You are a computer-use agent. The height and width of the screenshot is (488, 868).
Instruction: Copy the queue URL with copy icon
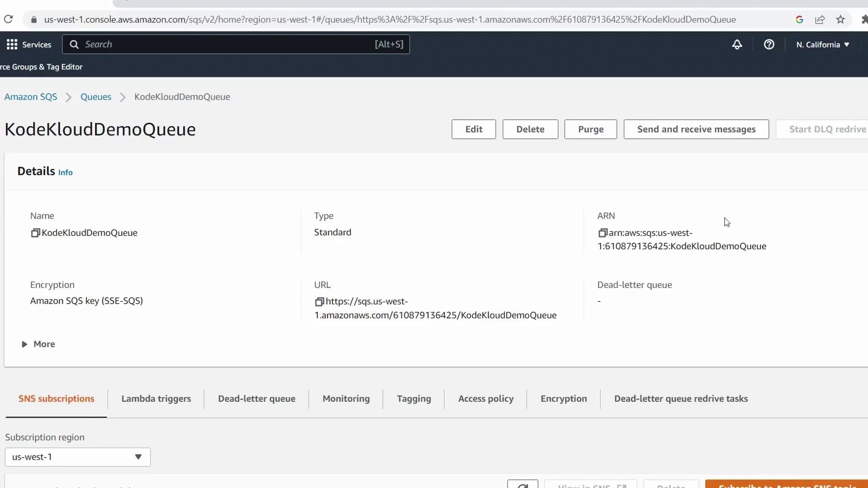319,302
